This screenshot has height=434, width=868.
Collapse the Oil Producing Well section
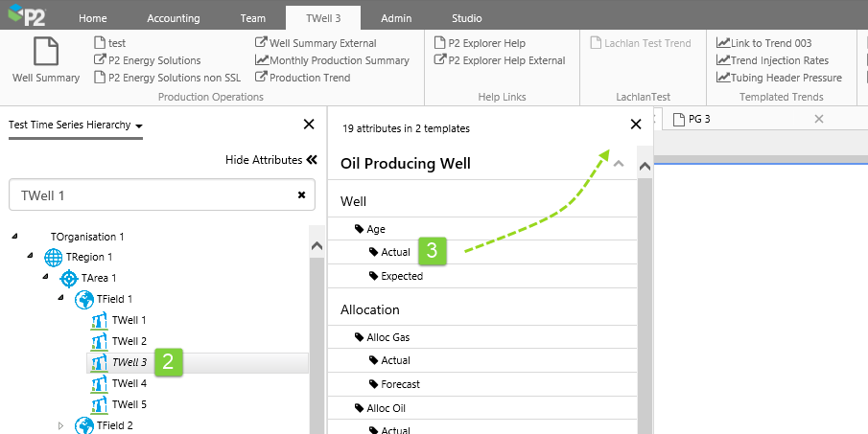click(x=619, y=164)
